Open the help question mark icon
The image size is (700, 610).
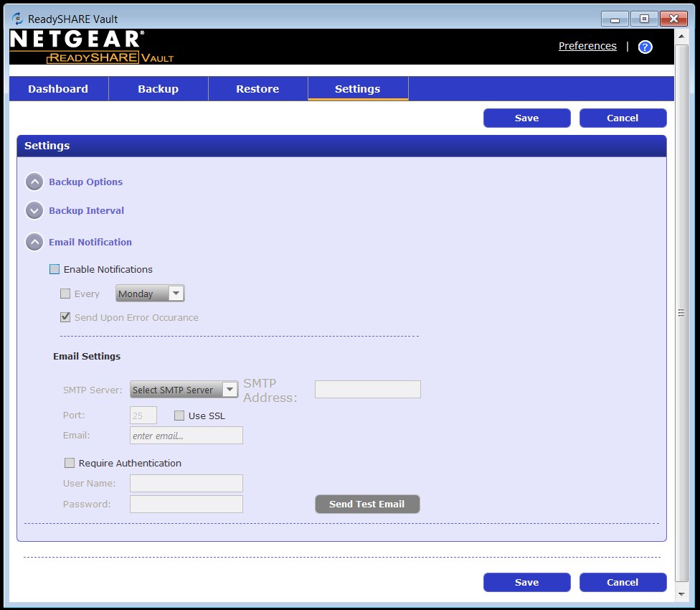[645, 47]
